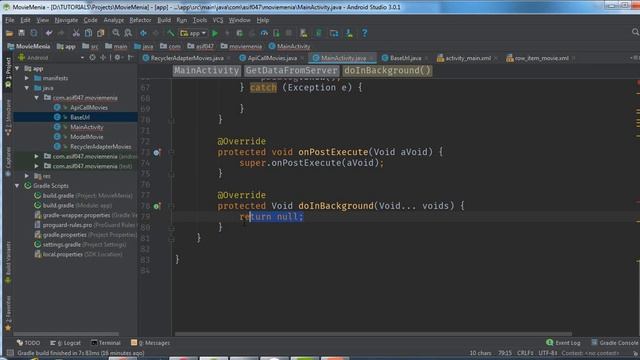Image resolution: width=640 pixels, height=360 pixels.
Task: Open Replace with the second magnifier icon
Action: [x=128, y=33]
